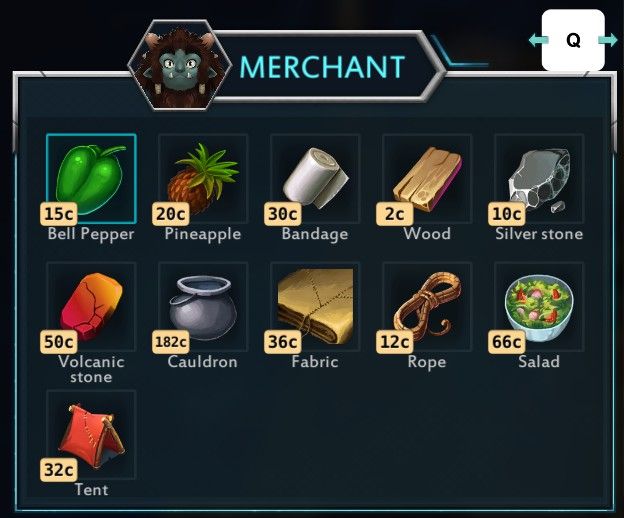Choose the folded Fabric item
This screenshot has height=518, width=624.
[x=315, y=307]
